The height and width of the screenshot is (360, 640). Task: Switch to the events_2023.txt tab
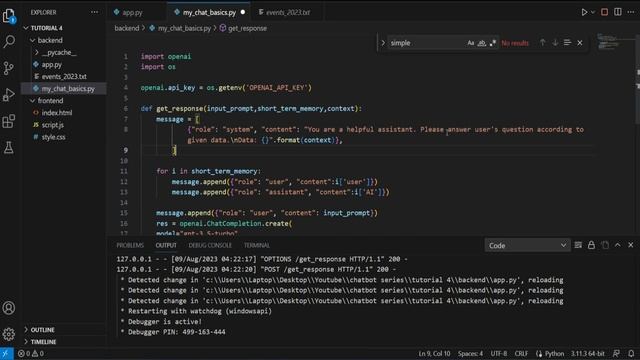coord(287,13)
